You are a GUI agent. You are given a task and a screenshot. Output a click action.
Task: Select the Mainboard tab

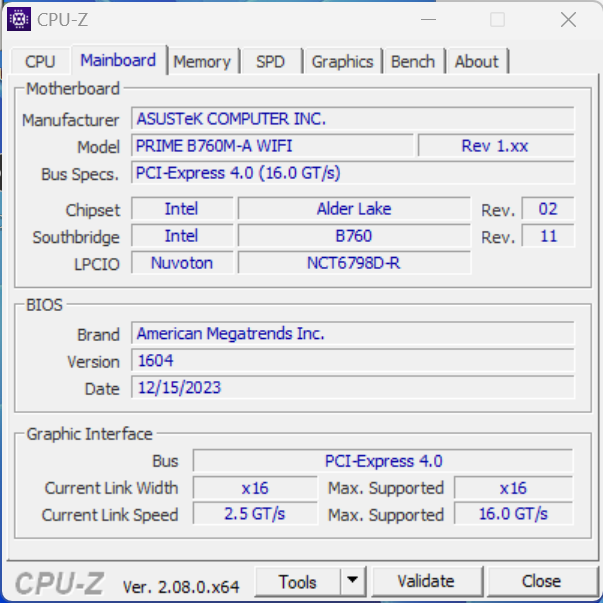click(118, 60)
